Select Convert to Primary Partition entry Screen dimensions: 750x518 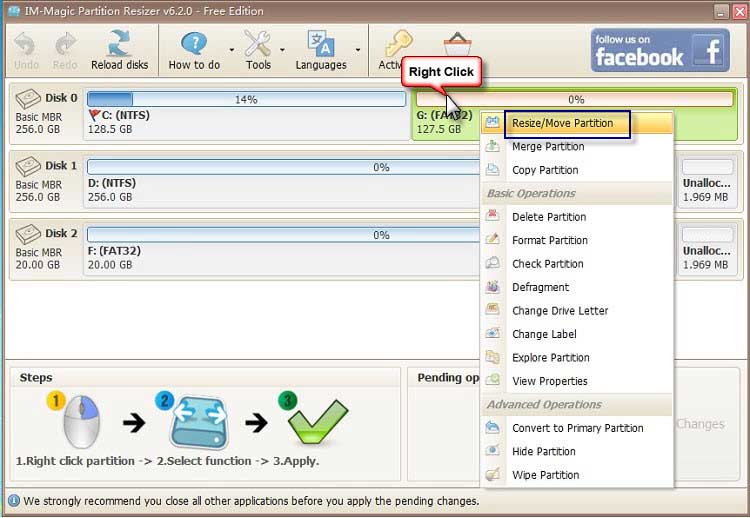(577, 428)
